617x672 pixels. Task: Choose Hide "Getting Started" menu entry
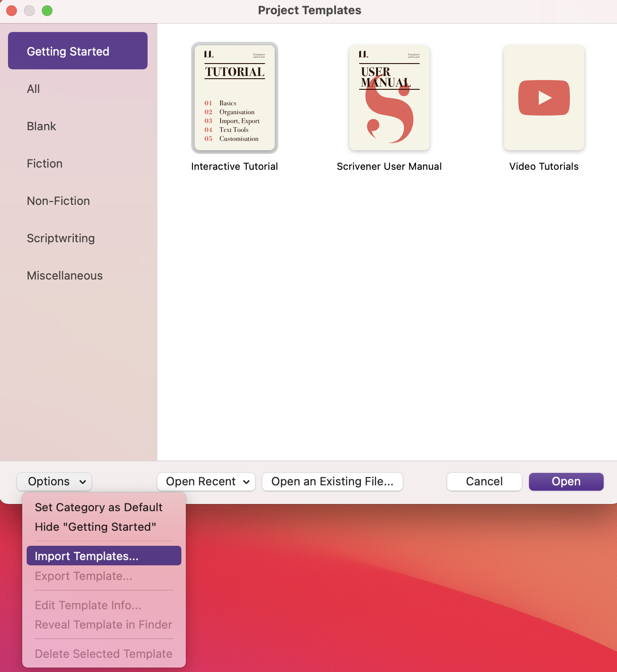[104, 527]
